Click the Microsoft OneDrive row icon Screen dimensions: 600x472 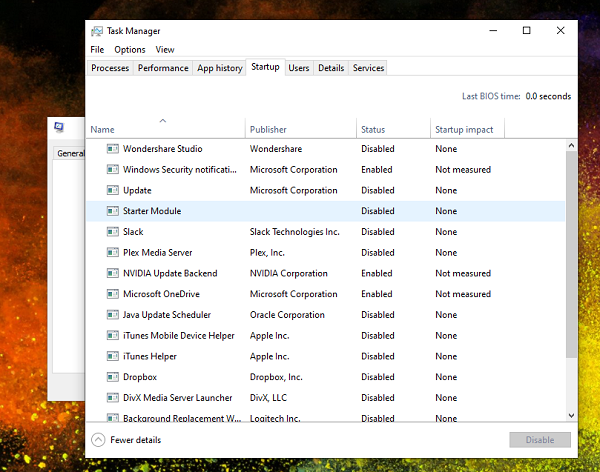tap(112, 295)
